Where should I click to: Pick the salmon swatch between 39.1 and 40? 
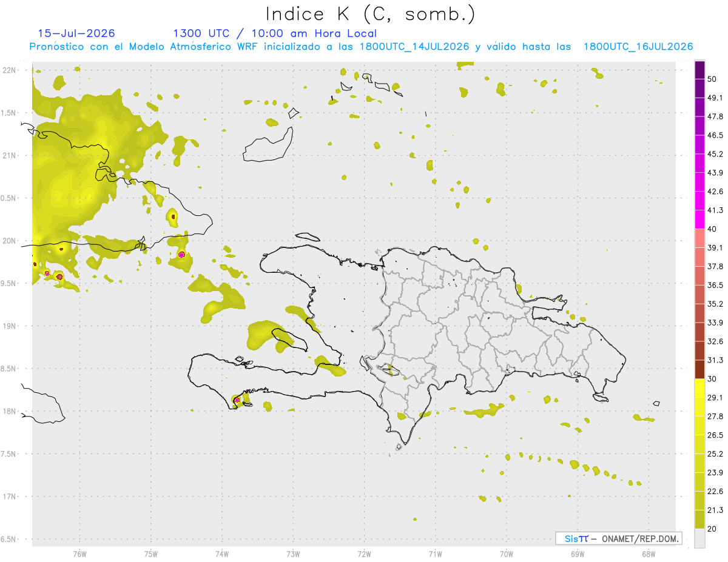tap(699, 238)
